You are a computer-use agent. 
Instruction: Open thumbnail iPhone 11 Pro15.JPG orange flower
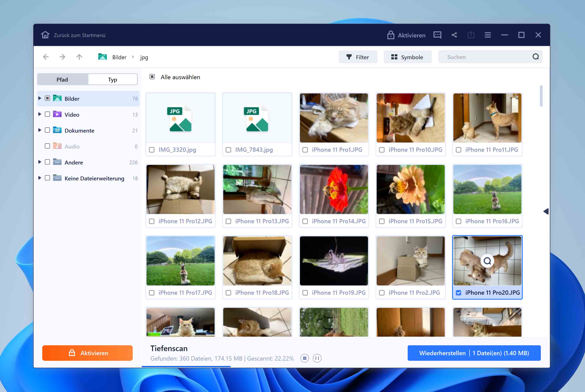tap(410, 189)
